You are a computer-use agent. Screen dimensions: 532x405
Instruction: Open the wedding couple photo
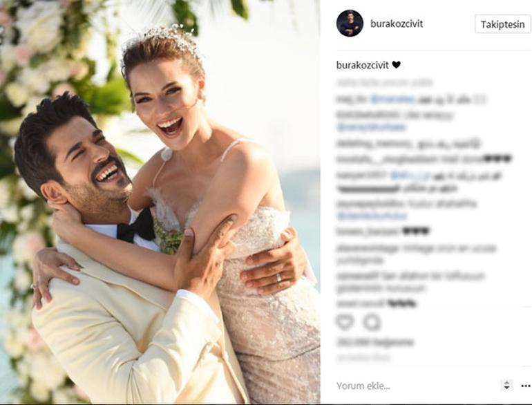(x=160, y=202)
